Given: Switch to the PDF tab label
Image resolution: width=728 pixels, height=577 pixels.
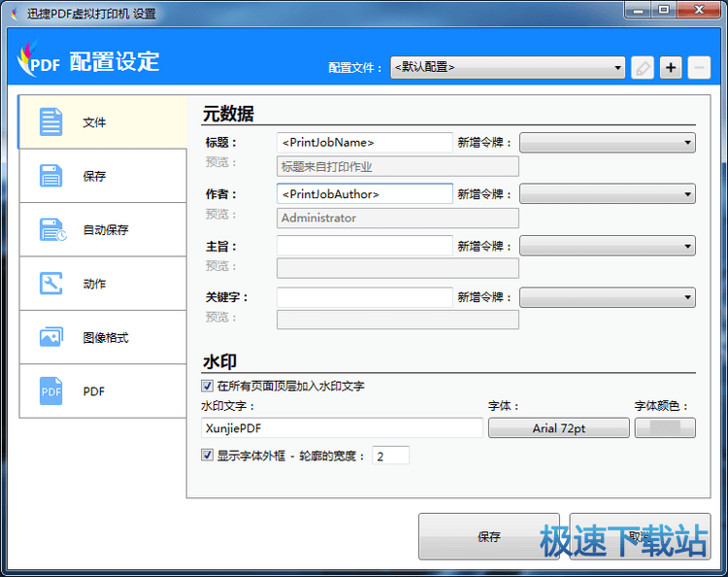Looking at the screenshot, I should 94,391.
